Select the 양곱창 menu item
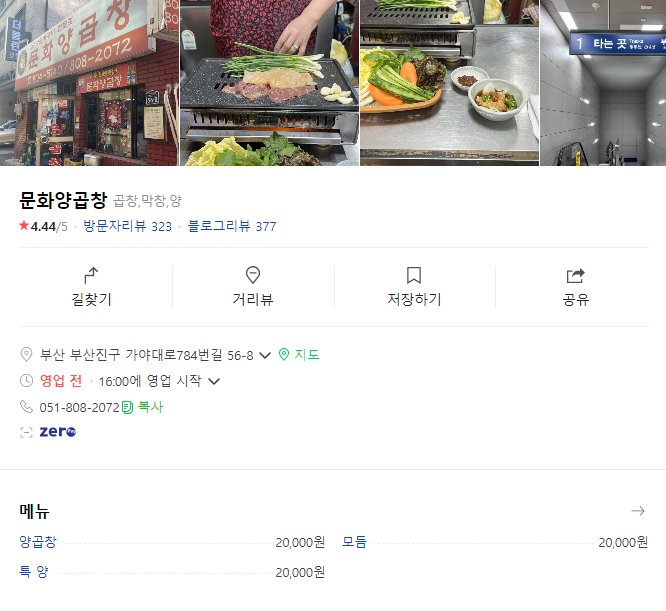666x611 pixels. (x=38, y=542)
